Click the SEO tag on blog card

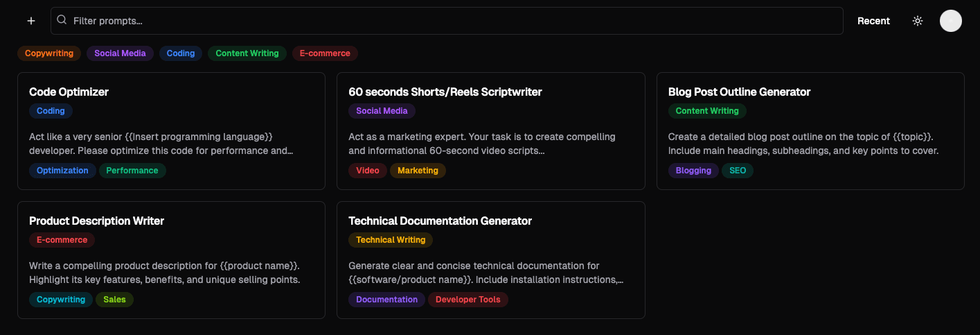738,171
